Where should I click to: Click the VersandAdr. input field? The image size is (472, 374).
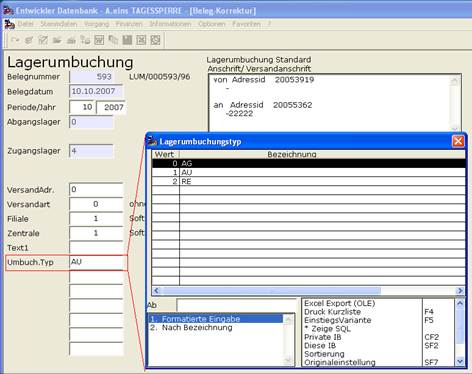point(96,189)
